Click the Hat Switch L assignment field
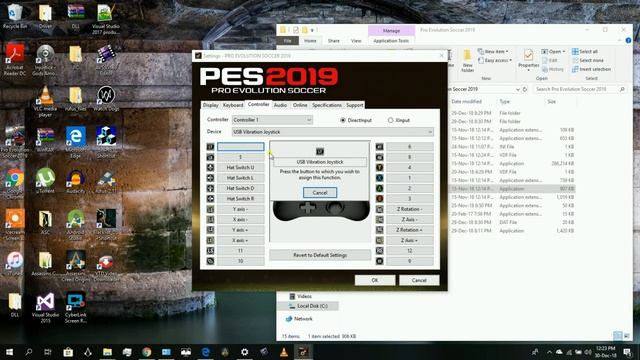 240,178
